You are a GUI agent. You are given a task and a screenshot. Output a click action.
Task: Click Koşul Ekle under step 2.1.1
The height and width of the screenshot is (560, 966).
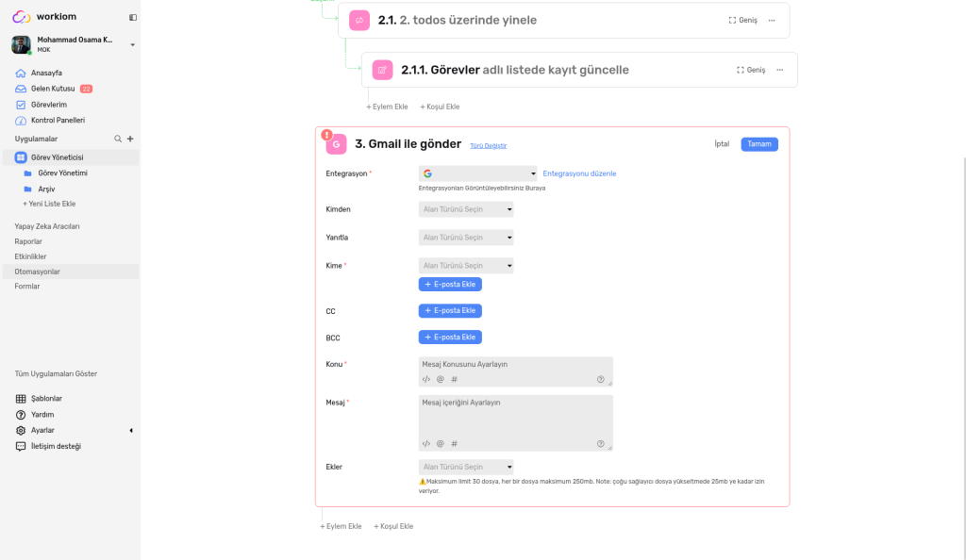[x=440, y=107]
